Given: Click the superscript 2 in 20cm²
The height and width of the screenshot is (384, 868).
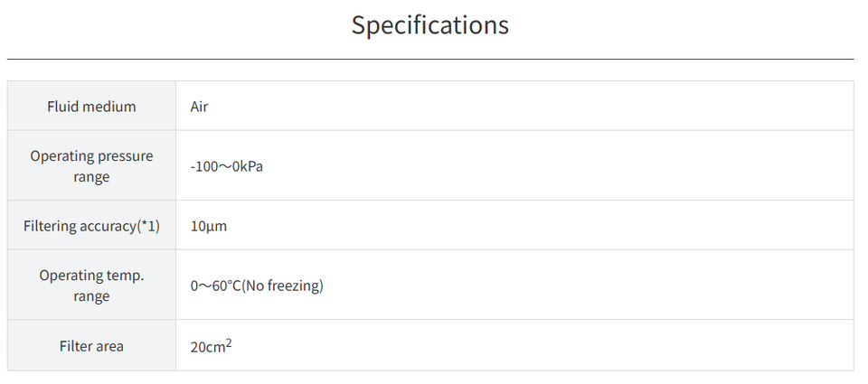Looking at the screenshot, I should pos(229,342).
